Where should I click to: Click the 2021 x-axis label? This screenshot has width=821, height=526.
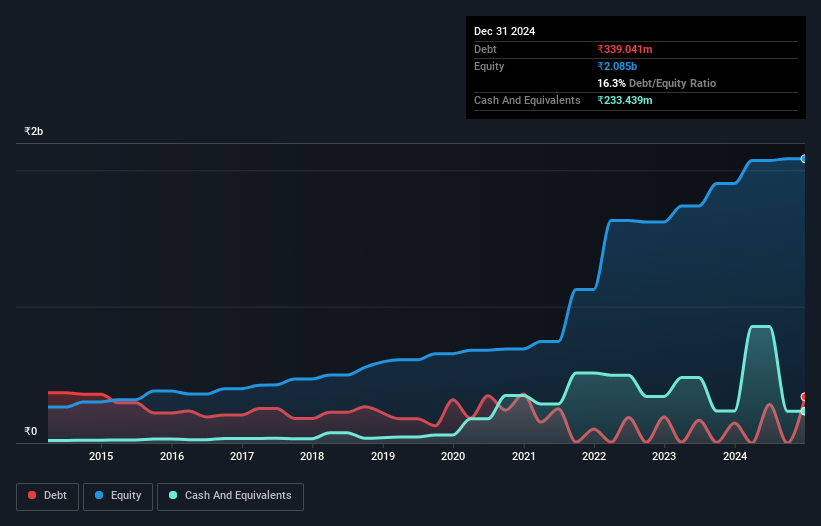click(x=524, y=456)
